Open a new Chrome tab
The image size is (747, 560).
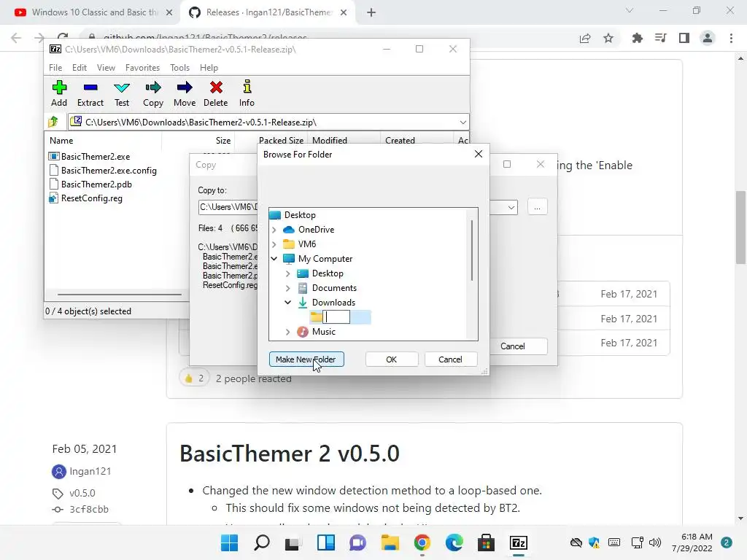pos(371,12)
